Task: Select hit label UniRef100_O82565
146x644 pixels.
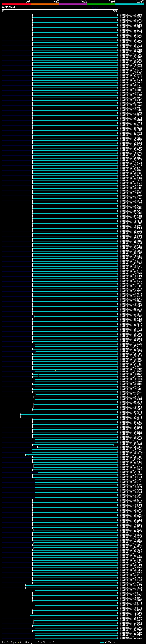Action: (131, 299)
